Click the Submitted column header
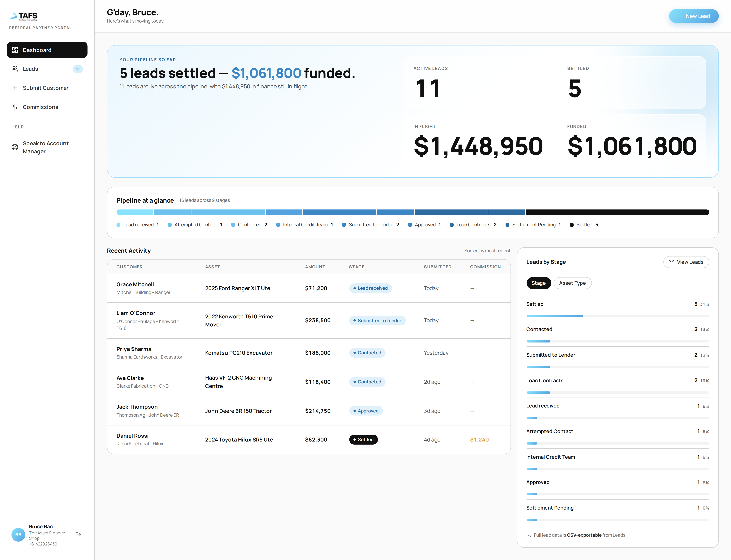Viewport: 731px width, 560px height. [x=438, y=267]
